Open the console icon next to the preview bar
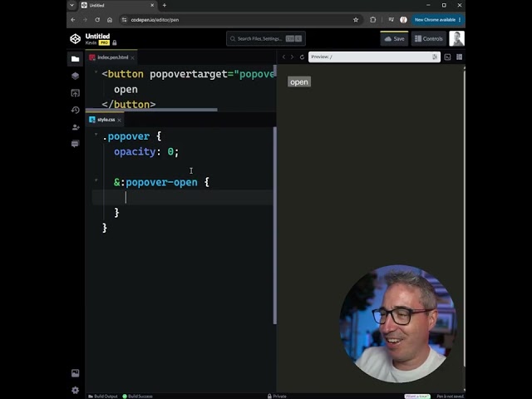 447,57
